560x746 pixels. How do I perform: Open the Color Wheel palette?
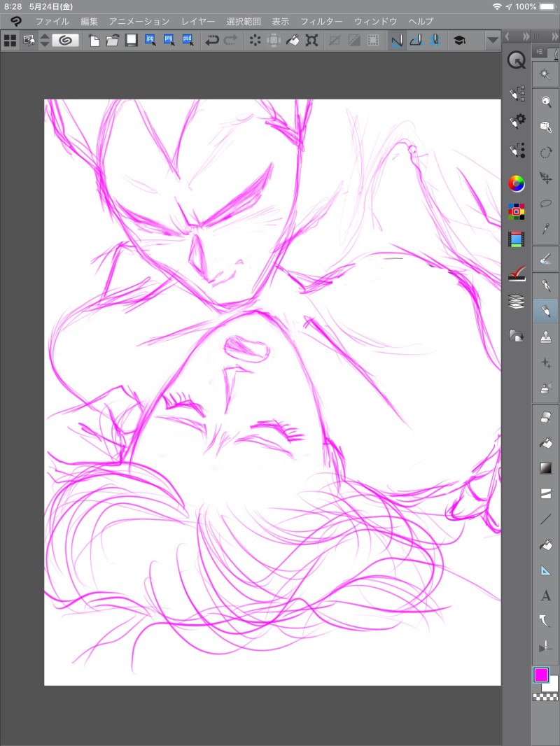pyautogui.click(x=516, y=183)
